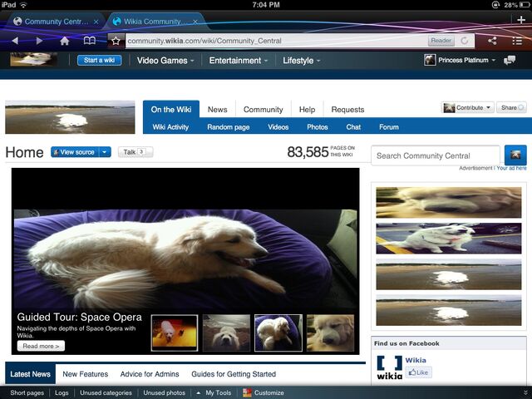Click the Wikia logo image in header
Image resolution: width=532 pixels, height=399 pixels.
click(33, 59)
